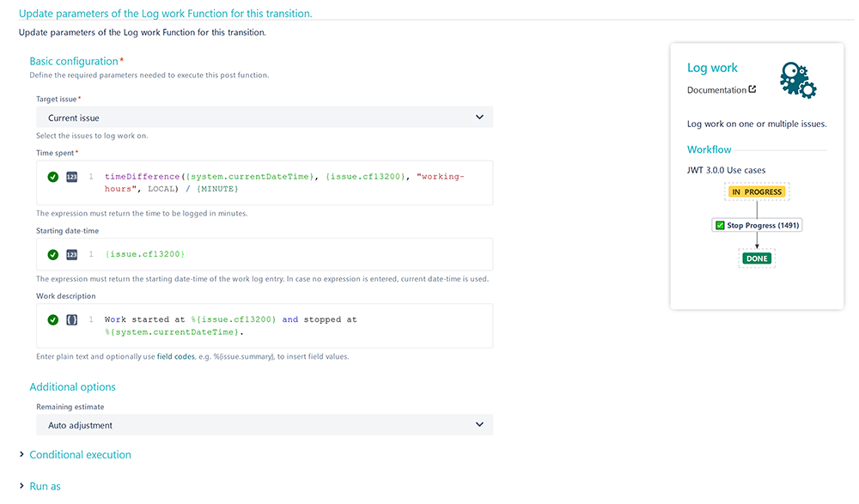
Task: Click the green checkbox on Stop Progress transition
Action: 720,225
